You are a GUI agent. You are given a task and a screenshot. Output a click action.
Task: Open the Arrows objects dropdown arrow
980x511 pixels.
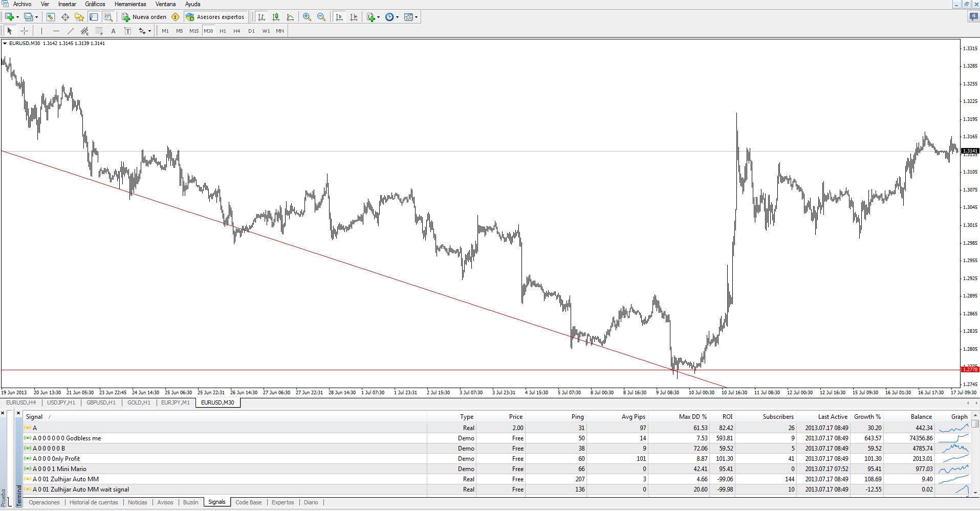(149, 31)
